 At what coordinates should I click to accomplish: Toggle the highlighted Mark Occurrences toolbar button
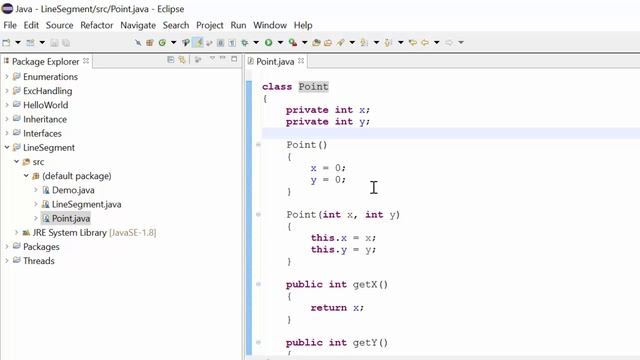tap(198, 42)
